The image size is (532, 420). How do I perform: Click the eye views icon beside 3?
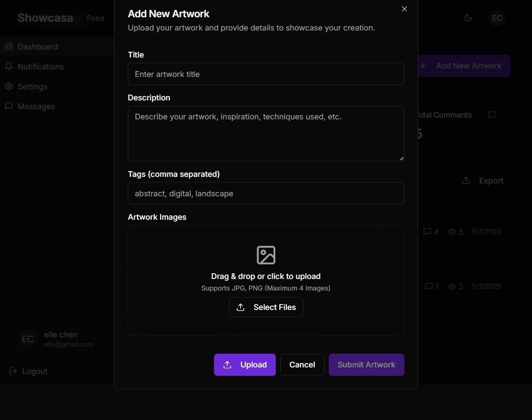tap(452, 286)
